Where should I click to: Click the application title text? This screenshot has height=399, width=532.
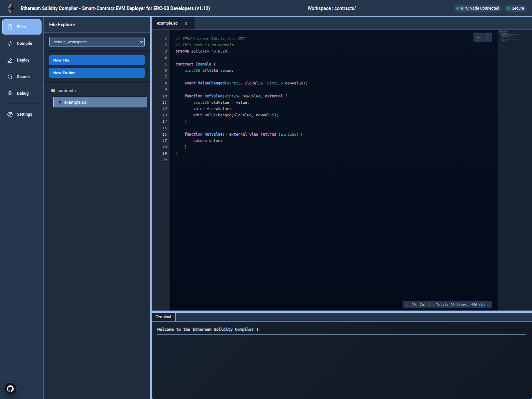tap(115, 8)
